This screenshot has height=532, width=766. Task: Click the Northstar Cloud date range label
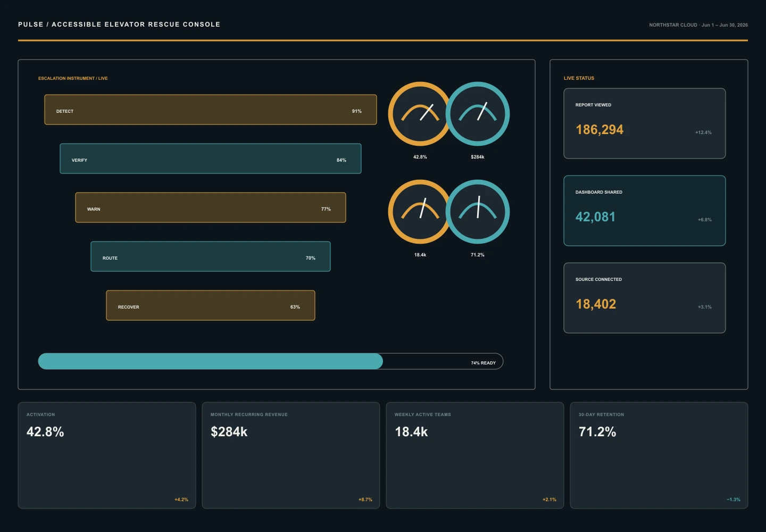[x=698, y=25]
